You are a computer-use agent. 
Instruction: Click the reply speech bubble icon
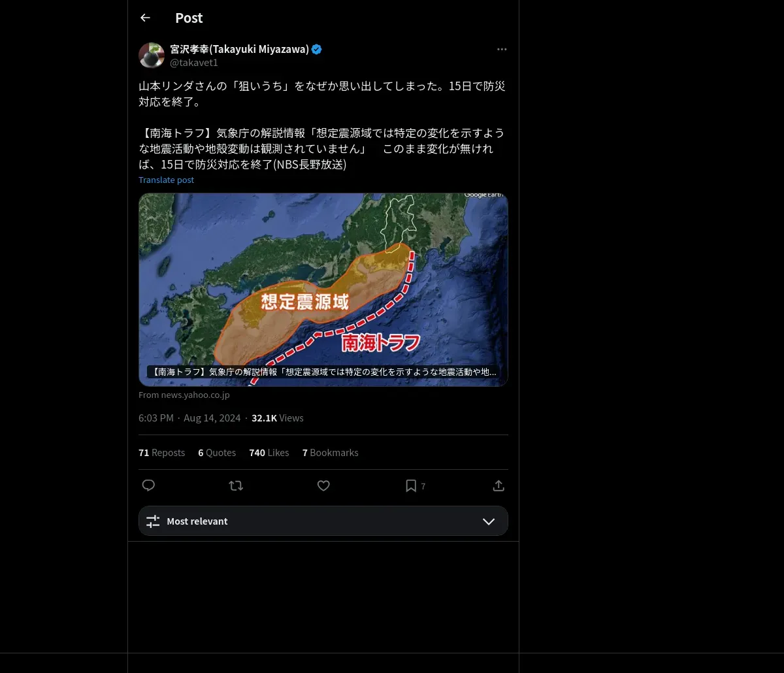pos(148,485)
